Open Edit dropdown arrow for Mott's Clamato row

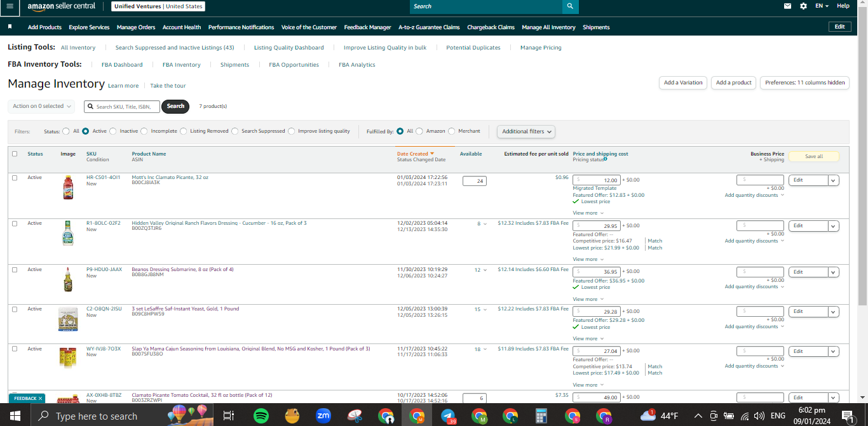point(834,180)
